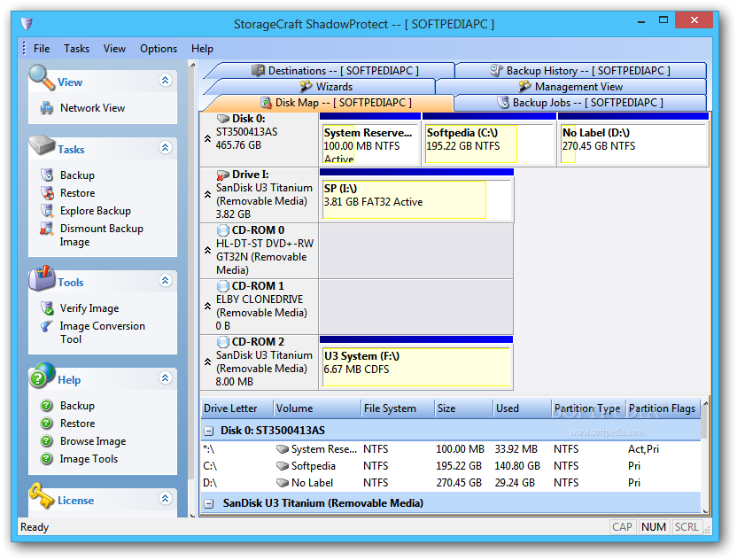Sort by the Drive Letter column header
Image resolution: width=737 pixels, height=560 pixels.
[237, 408]
